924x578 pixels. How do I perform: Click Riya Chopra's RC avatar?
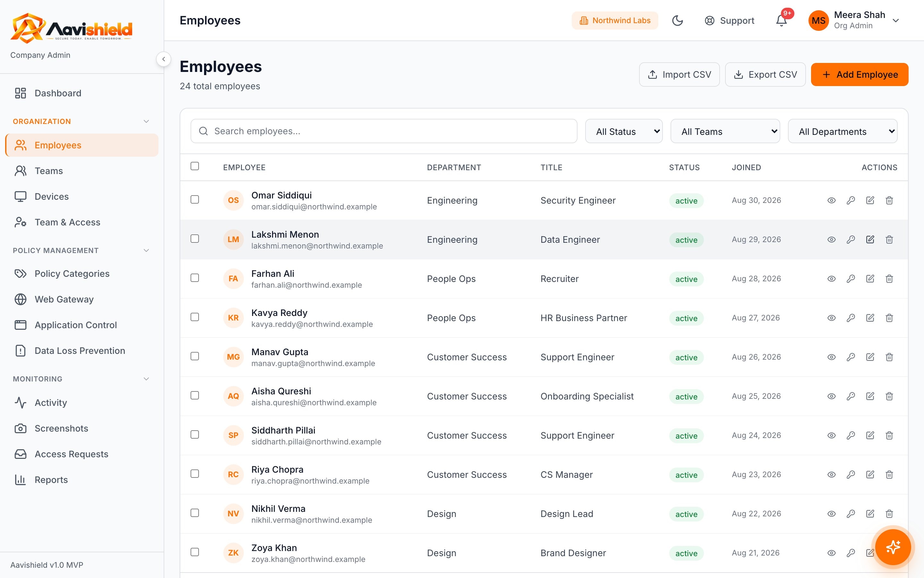click(x=233, y=475)
